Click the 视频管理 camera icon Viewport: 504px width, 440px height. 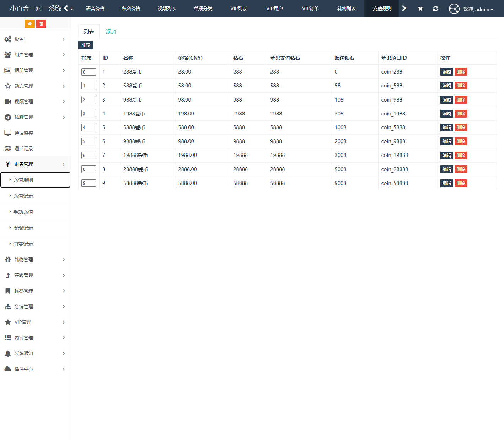(x=8, y=102)
